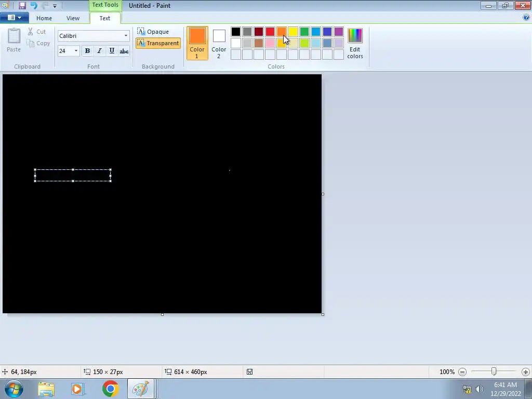Toggle Bold text formatting
This screenshot has height=399, width=532.
tap(87, 51)
